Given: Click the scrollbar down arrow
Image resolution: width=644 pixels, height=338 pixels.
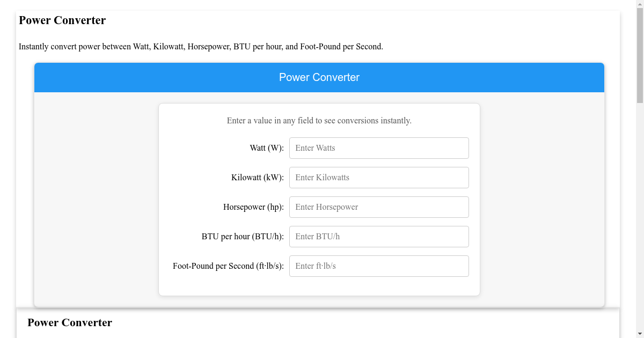Looking at the screenshot, I should click(640, 334).
